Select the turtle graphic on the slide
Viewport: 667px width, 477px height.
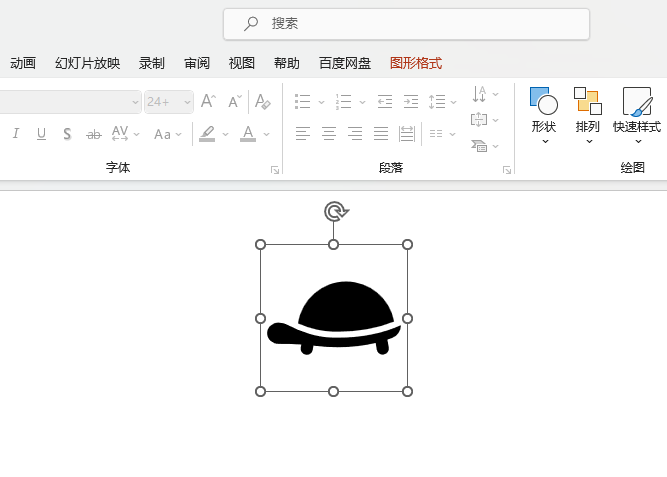[334, 318]
